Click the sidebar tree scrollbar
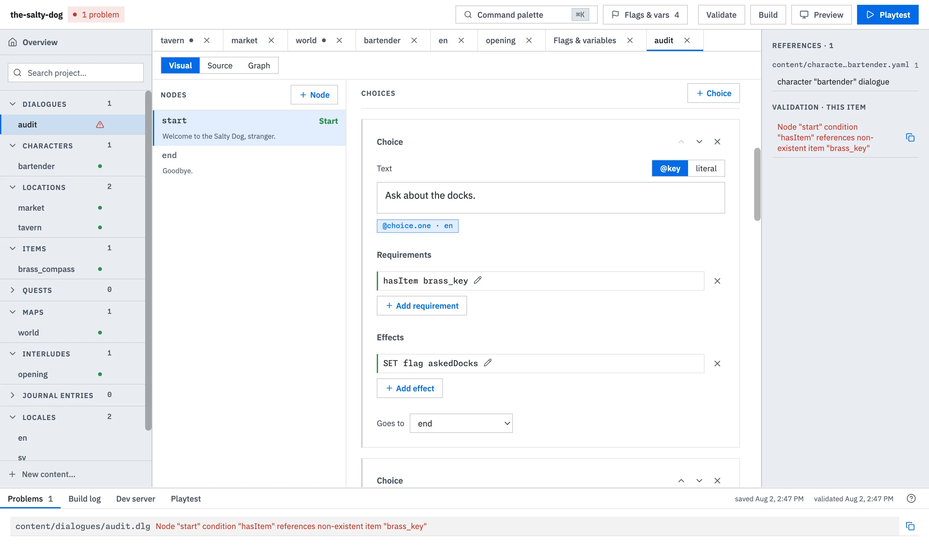Image resolution: width=929 pixels, height=560 pixels. point(148,260)
